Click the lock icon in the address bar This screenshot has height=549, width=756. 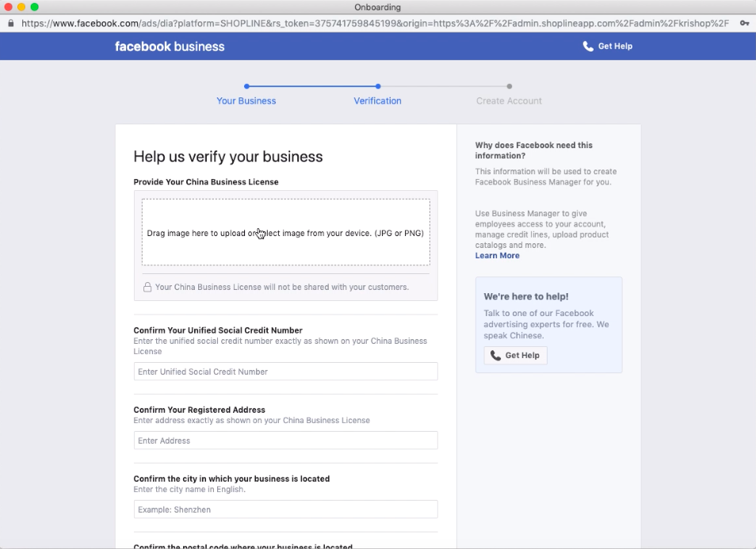[11, 23]
